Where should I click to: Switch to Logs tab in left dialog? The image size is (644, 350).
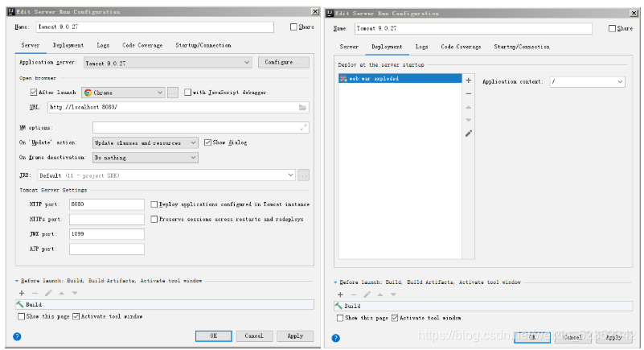pyautogui.click(x=103, y=45)
